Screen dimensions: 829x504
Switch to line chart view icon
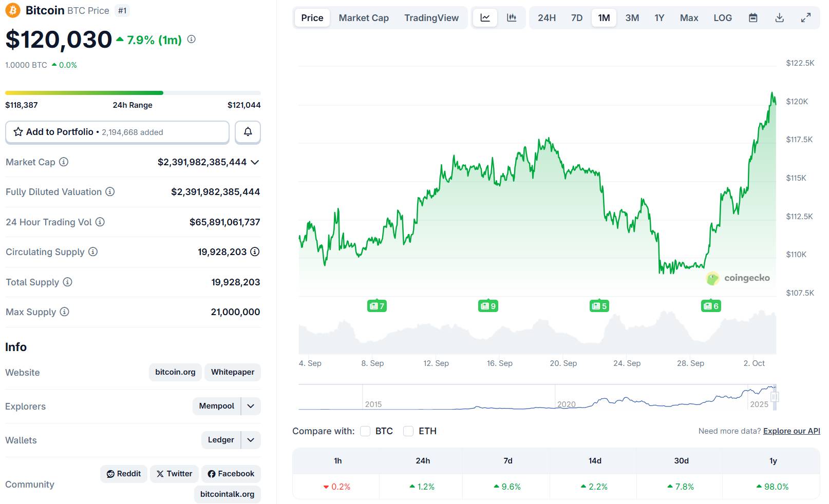coord(485,18)
